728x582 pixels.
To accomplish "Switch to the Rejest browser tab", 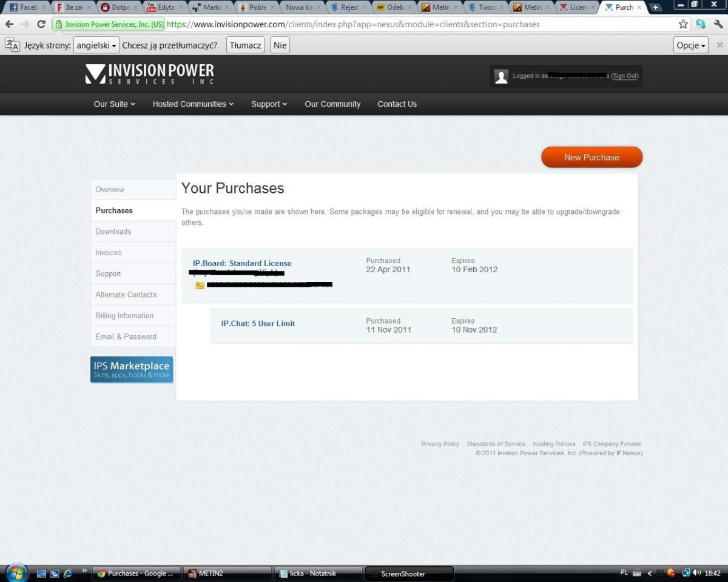I will (x=346, y=7).
